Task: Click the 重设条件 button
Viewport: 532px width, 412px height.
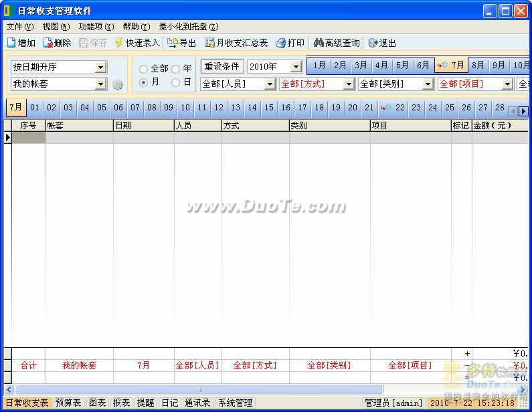Action: 222,67
